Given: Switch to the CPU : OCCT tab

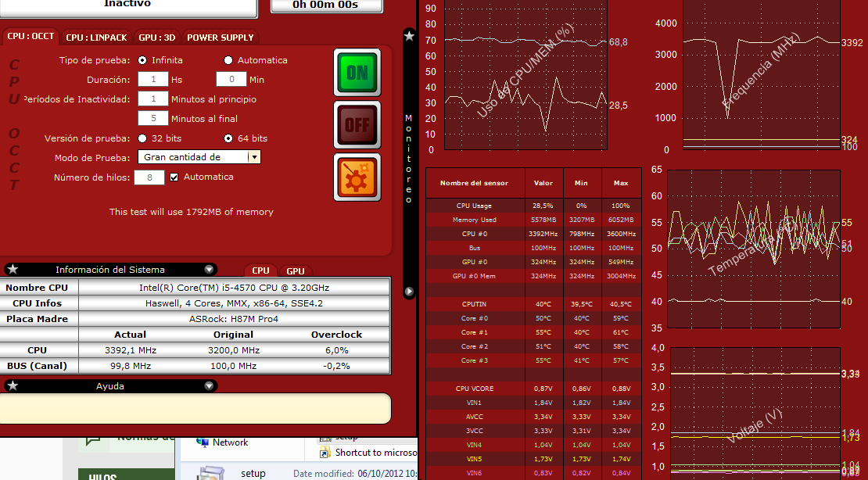Looking at the screenshot, I should 30,37.
